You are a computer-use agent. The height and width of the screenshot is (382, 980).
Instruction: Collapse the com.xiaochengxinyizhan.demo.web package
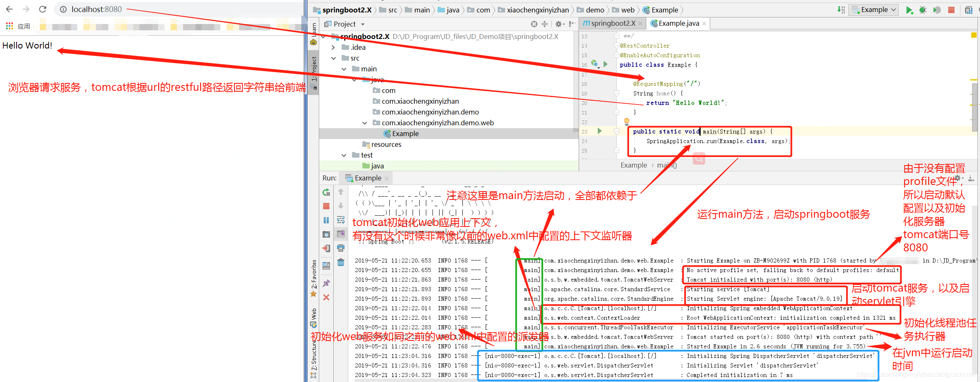(x=364, y=123)
